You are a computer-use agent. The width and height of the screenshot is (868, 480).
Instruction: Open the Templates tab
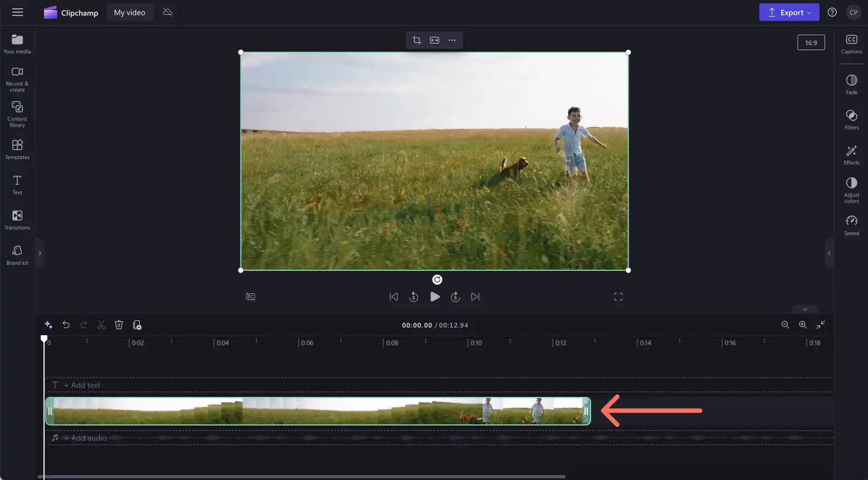(17, 149)
